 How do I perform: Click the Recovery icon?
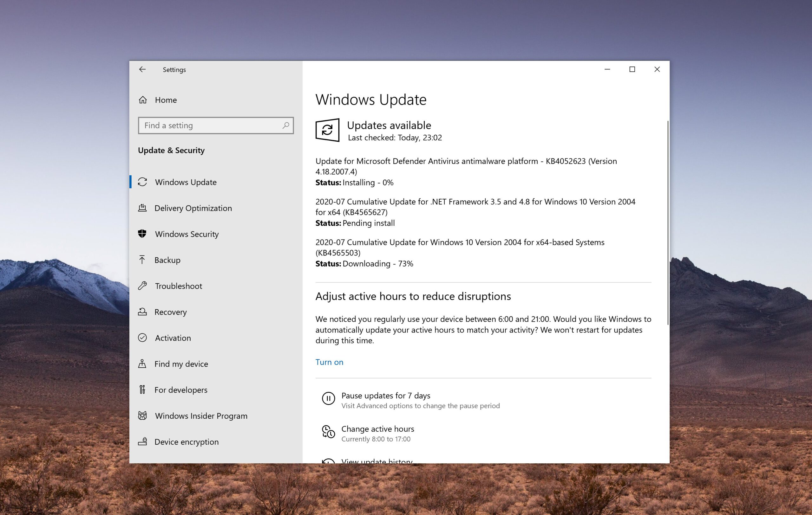coord(142,312)
